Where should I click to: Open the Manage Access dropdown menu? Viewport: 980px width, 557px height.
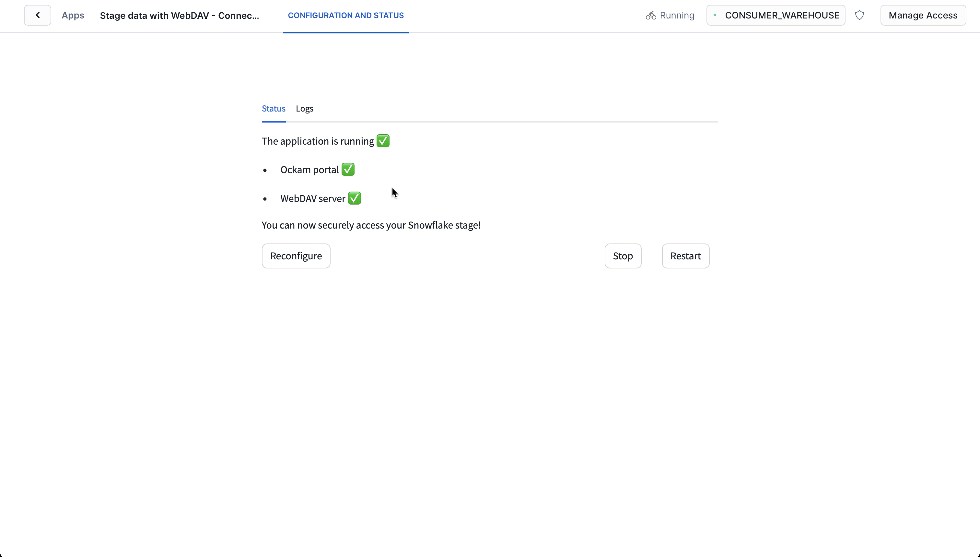[923, 15]
